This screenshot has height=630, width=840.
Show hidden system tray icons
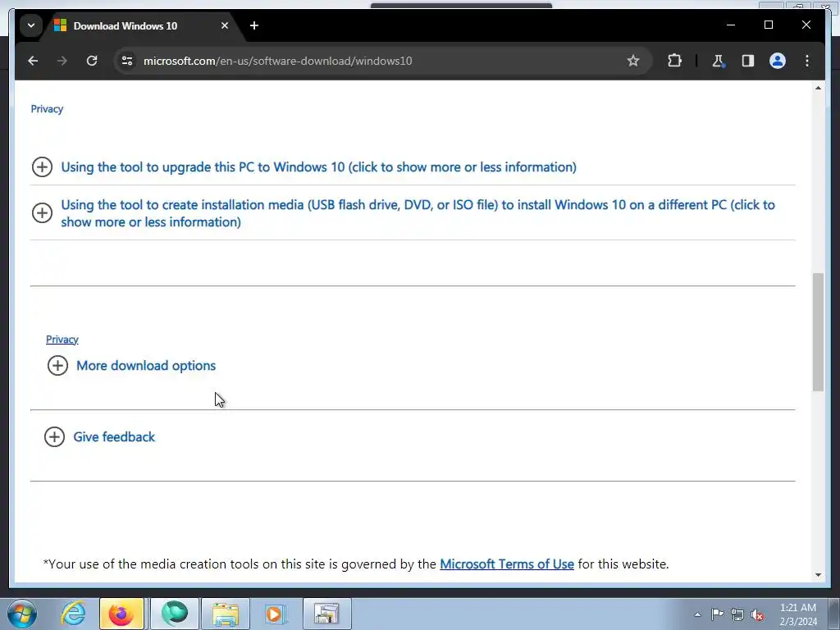(x=697, y=614)
